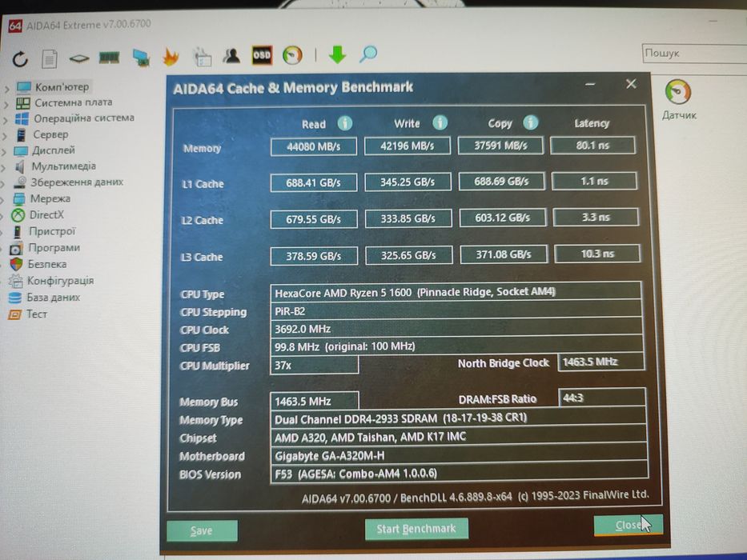Click BIOS Version F53 field
The height and width of the screenshot is (560, 747).
(x=460, y=474)
